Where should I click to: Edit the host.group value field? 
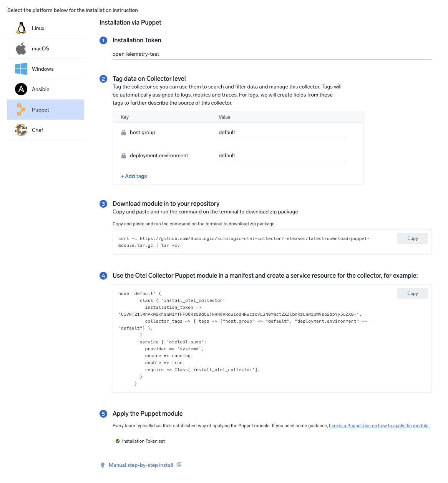tap(281, 133)
